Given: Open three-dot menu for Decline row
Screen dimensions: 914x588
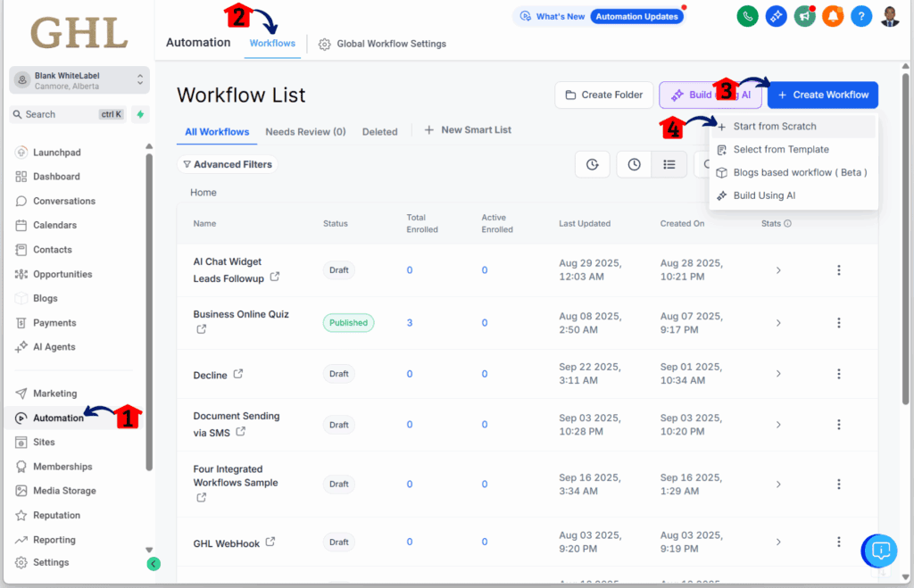Looking at the screenshot, I should click(839, 374).
